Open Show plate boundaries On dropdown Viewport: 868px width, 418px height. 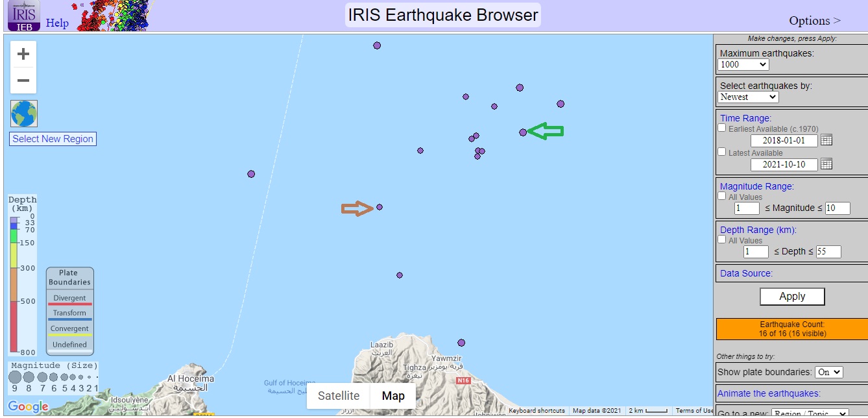(x=828, y=373)
